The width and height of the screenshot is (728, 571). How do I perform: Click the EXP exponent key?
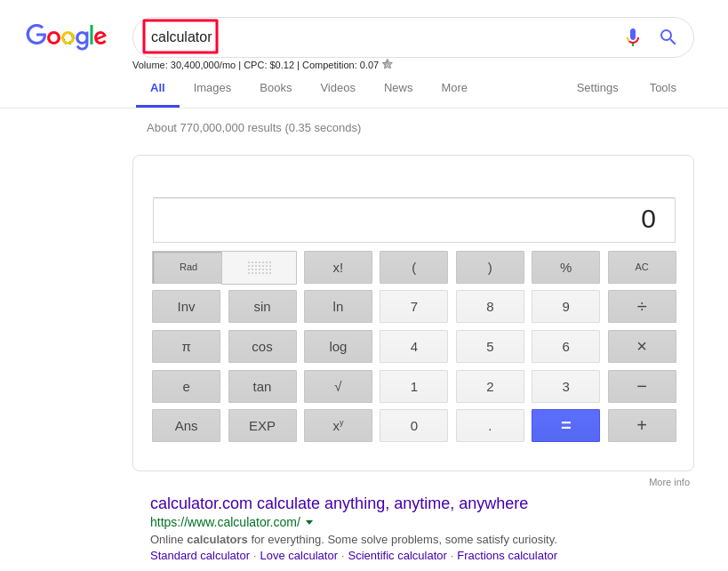262,425
